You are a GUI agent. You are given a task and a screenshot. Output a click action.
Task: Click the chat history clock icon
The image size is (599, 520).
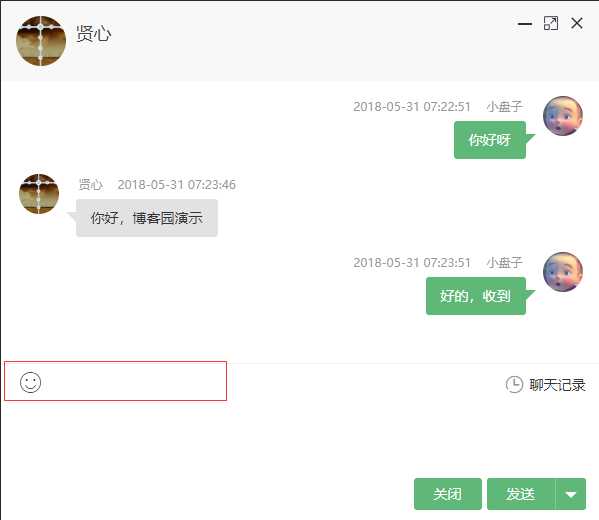click(514, 384)
